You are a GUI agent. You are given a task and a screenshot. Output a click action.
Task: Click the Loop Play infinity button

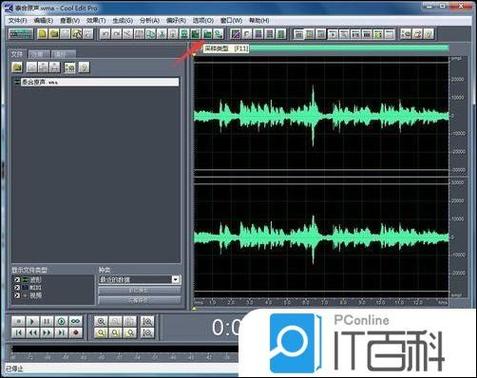76,321
